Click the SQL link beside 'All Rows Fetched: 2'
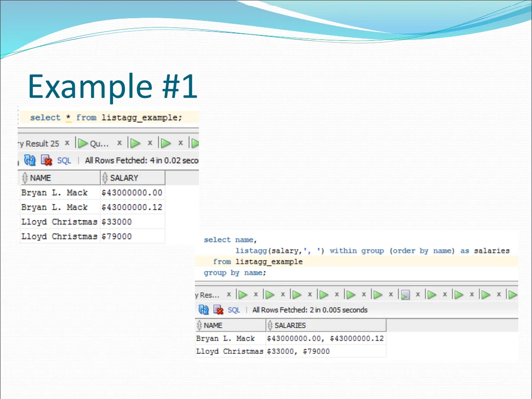The image size is (532, 399). [233, 310]
